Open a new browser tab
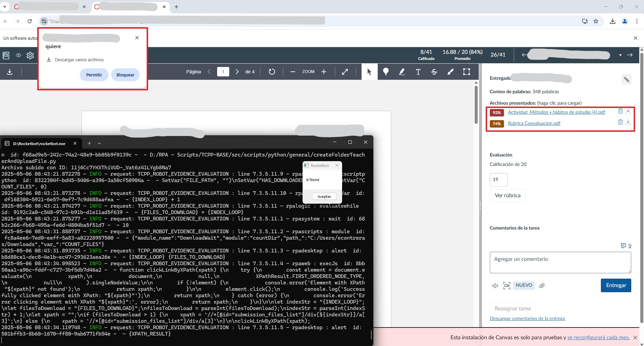The height and width of the screenshot is (346, 644). click(x=176, y=7)
